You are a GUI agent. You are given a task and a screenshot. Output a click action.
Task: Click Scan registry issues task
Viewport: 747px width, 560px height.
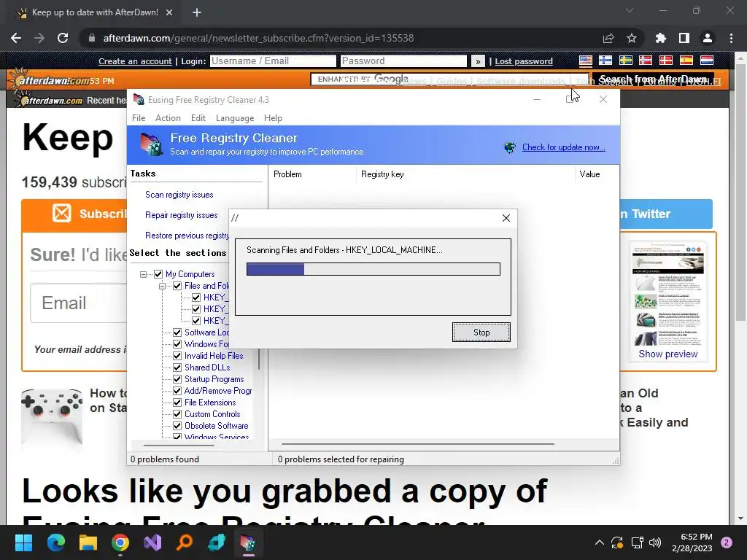[179, 195]
